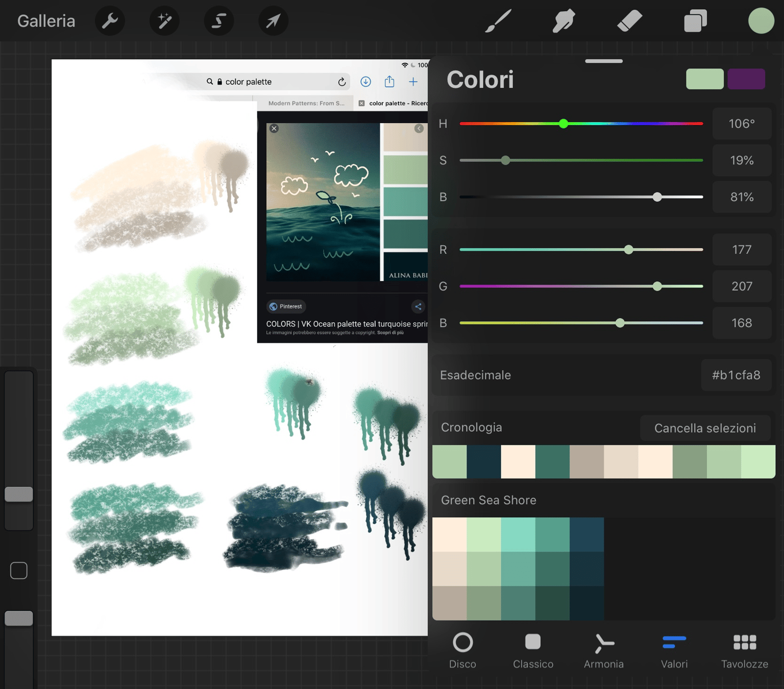The image size is (784, 689).
Task: Click the previous image arrow in preview
Action: coord(419,129)
